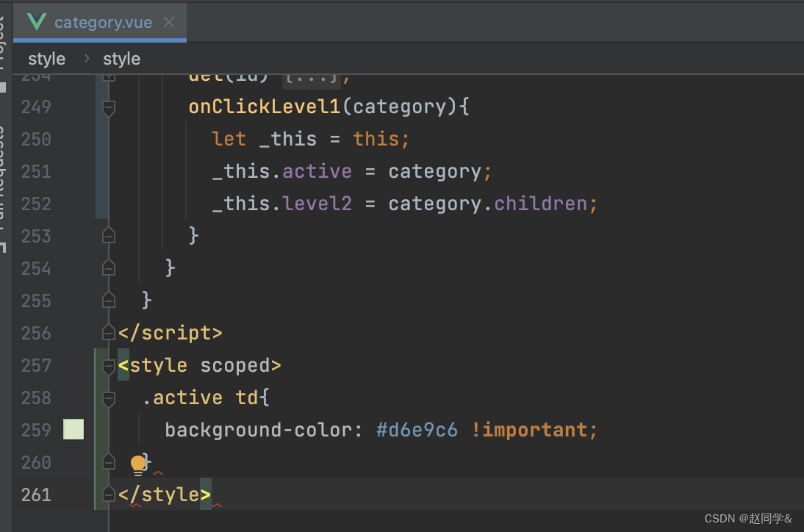
Task: Click the closing </style> tag
Action: pos(165,495)
